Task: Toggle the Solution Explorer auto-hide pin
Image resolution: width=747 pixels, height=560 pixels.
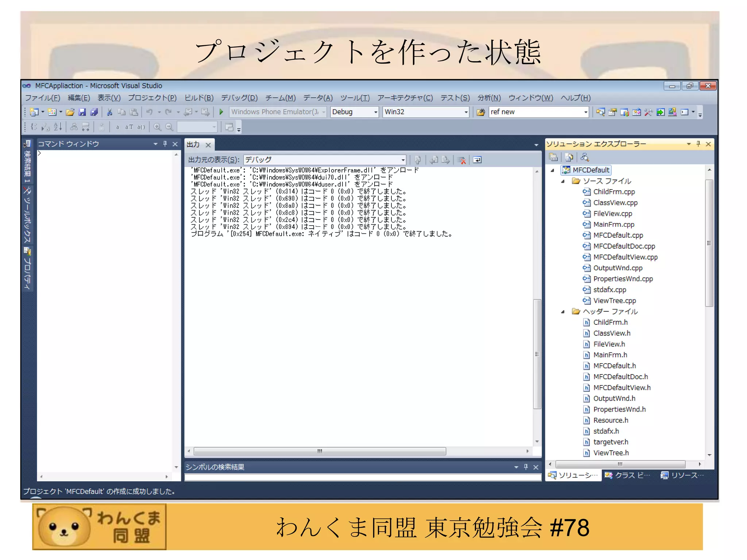Action: [698, 144]
